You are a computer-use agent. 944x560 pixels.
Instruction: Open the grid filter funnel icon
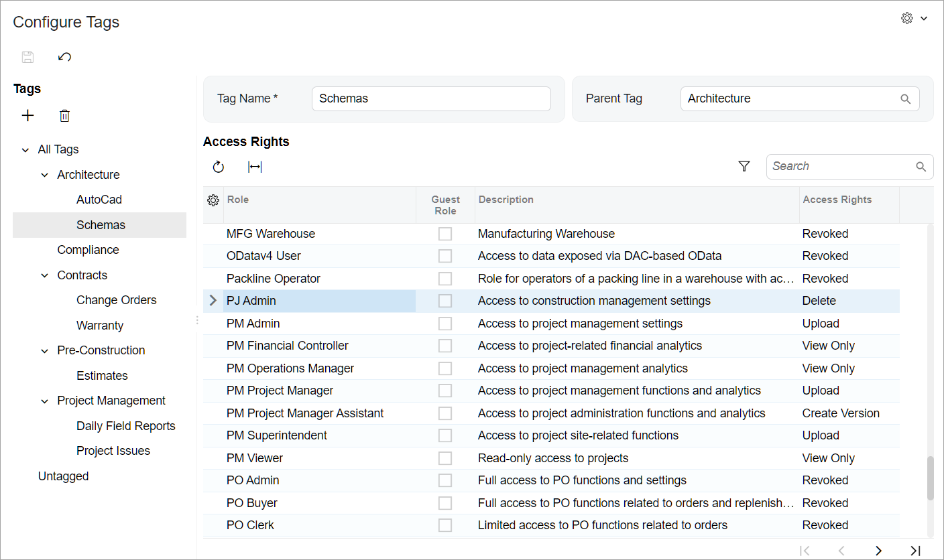coord(744,166)
